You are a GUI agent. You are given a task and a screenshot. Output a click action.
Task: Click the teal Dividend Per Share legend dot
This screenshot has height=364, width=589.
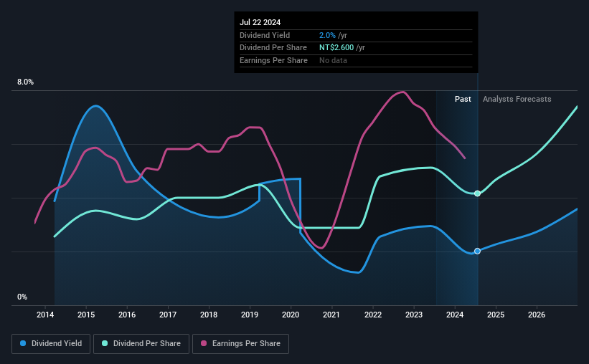coord(105,343)
